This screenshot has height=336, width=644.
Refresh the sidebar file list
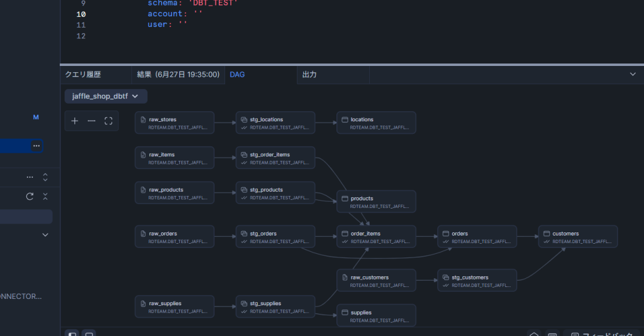coord(30,197)
